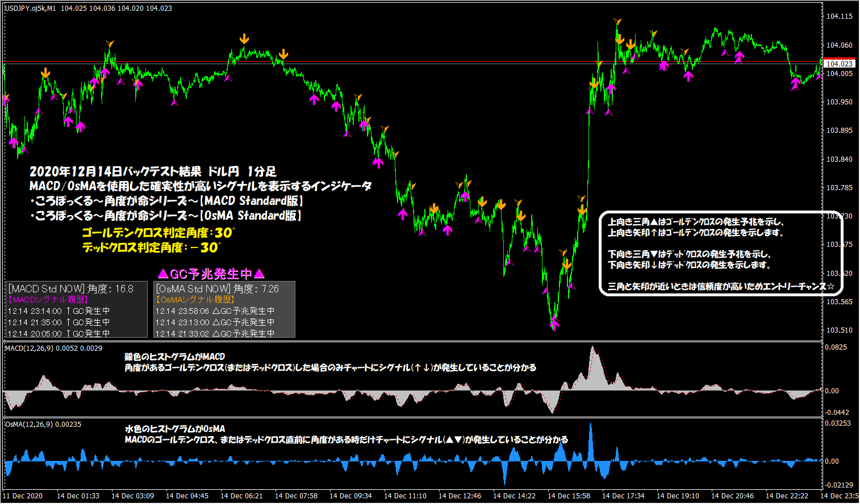This screenshot has height=504, width=860.
Task: Click the -0.0442 MACD scale value
Action: tap(837, 413)
